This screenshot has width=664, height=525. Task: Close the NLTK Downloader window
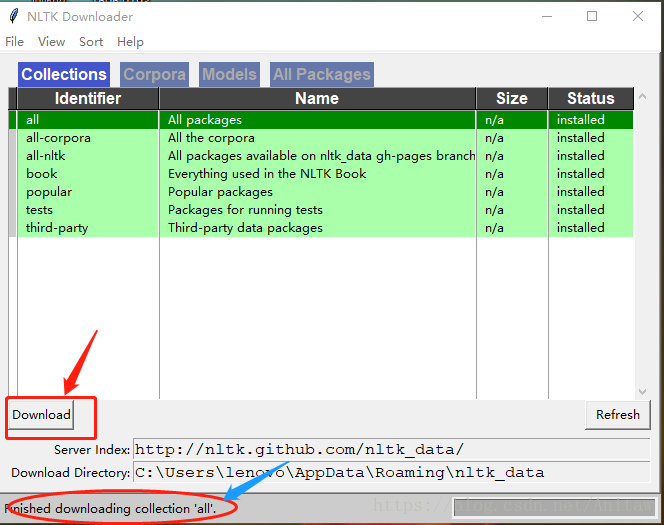coord(638,17)
